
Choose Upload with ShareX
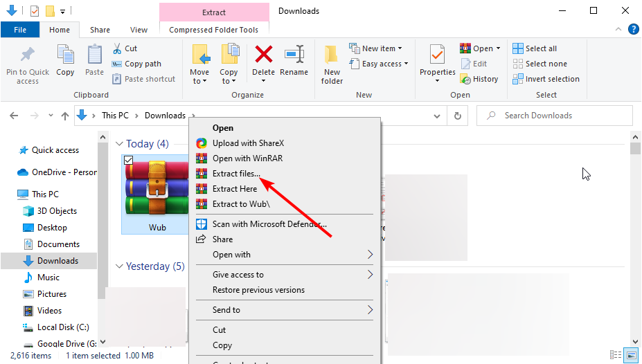[x=285, y=143]
